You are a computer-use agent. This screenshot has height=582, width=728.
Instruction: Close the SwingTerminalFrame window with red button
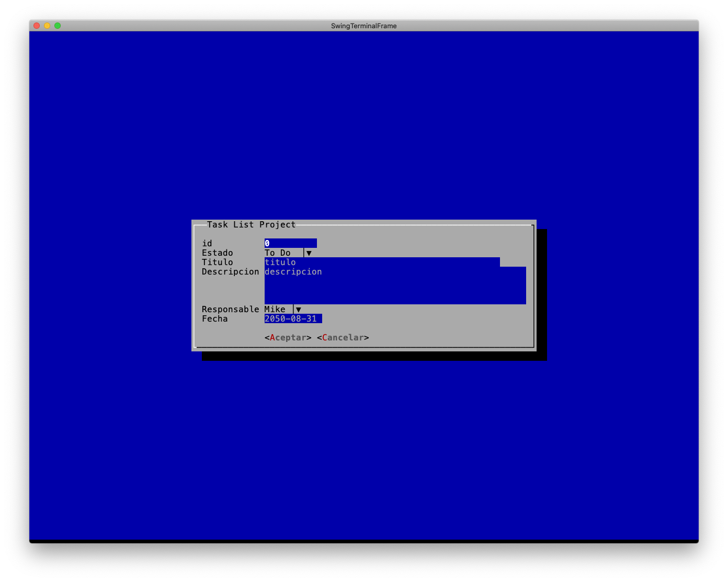[37, 26]
